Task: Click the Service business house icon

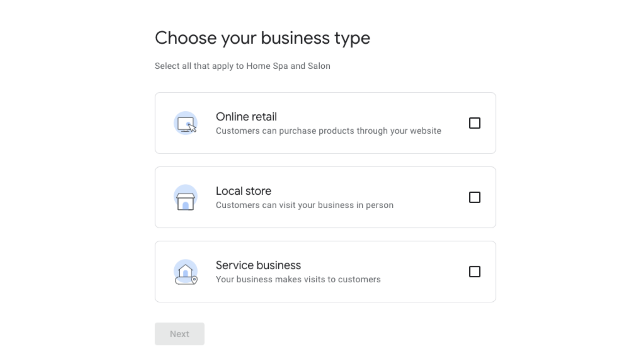Action: (x=185, y=271)
